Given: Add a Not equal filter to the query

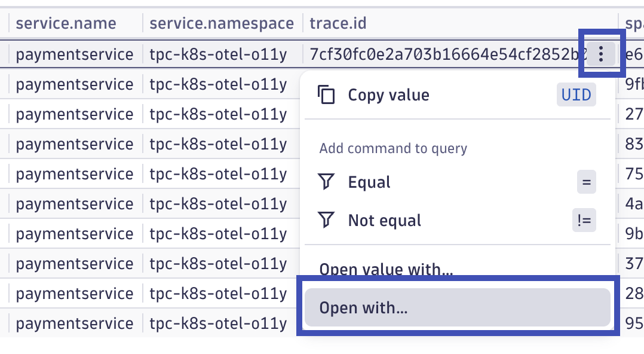Looking at the screenshot, I should (x=384, y=220).
